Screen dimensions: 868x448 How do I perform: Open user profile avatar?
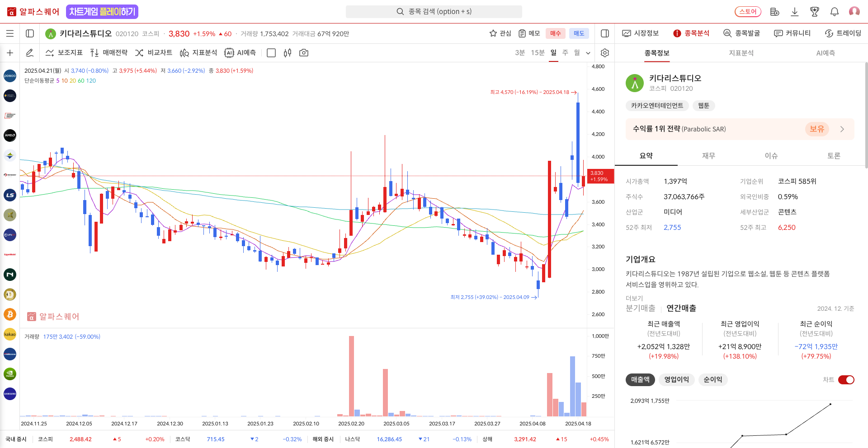pyautogui.click(x=854, y=12)
